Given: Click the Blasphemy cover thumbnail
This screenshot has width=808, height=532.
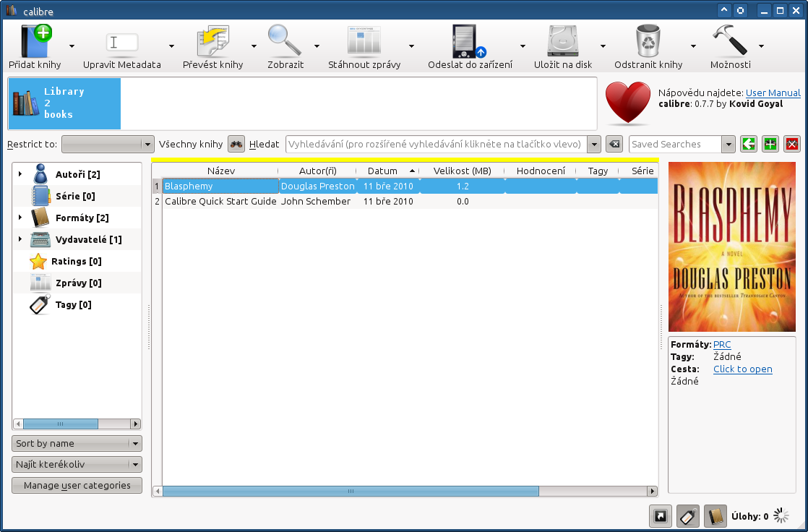Looking at the screenshot, I should tap(731, 247).
